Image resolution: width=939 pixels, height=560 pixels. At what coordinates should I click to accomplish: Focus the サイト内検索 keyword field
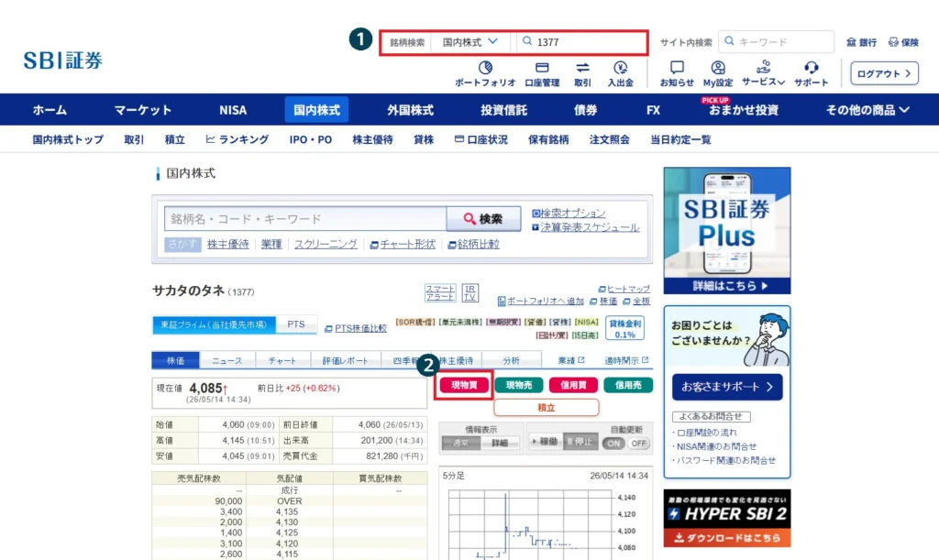776,42
